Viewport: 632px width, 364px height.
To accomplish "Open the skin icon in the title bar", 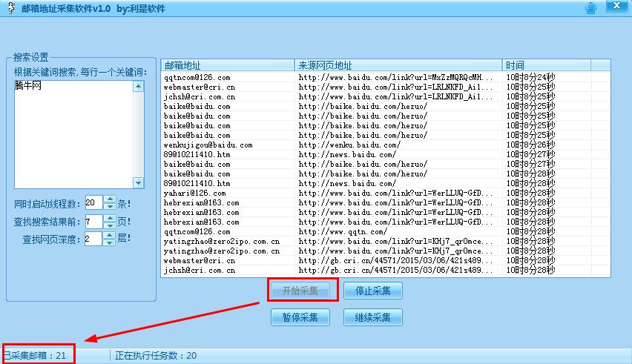I will pos(590,9).
